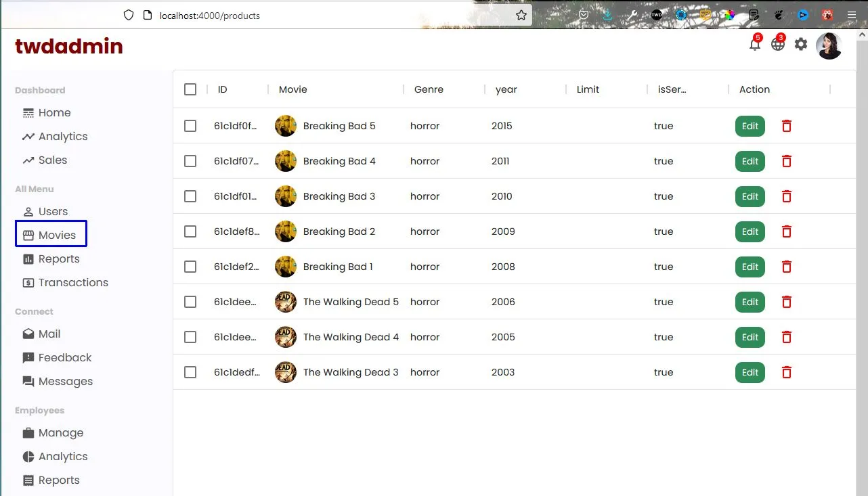Delete Breaking Bad 3 with trash icon
868x496 pixels.
787,196
